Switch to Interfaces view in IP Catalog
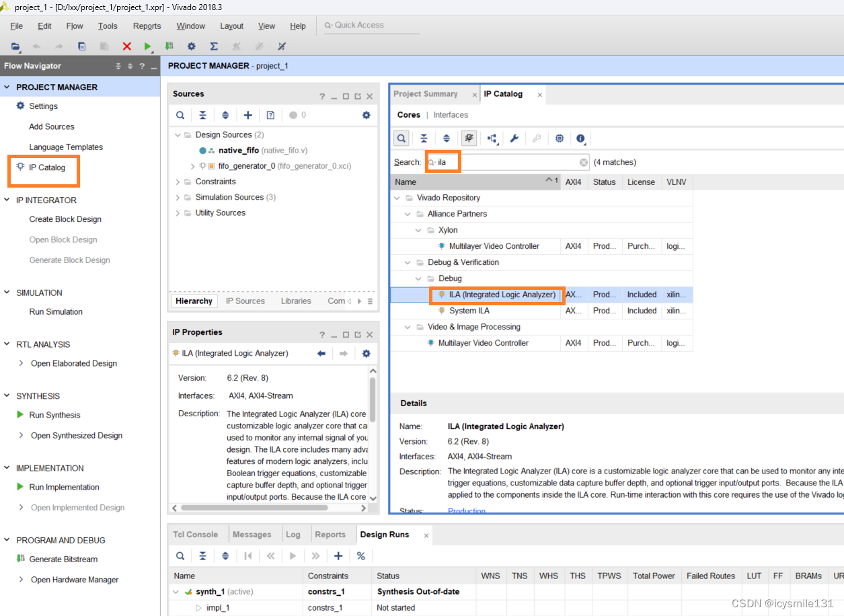Viewport: 844px width, 616px height. (x=451, y=115)
